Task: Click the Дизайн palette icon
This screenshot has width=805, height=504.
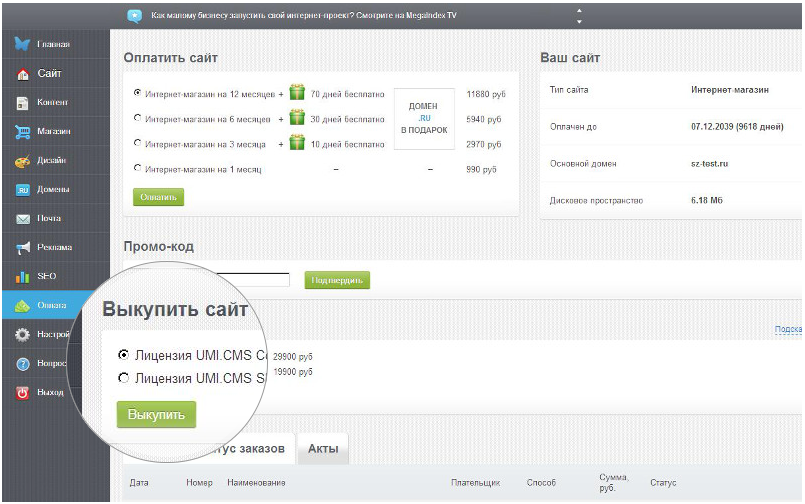Action: tap(22, 162)
